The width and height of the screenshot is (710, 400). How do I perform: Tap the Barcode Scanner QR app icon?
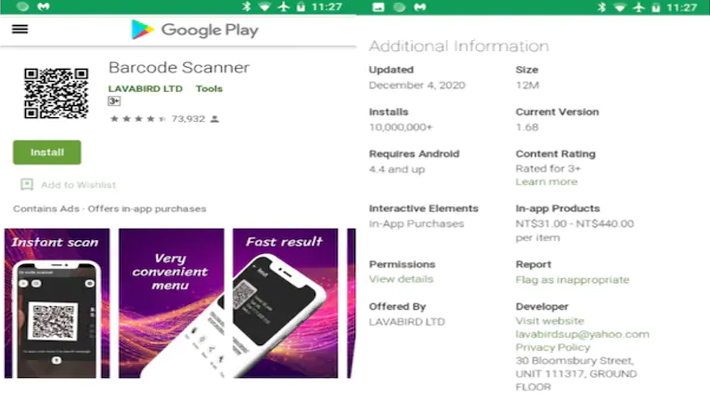(55, 93)
